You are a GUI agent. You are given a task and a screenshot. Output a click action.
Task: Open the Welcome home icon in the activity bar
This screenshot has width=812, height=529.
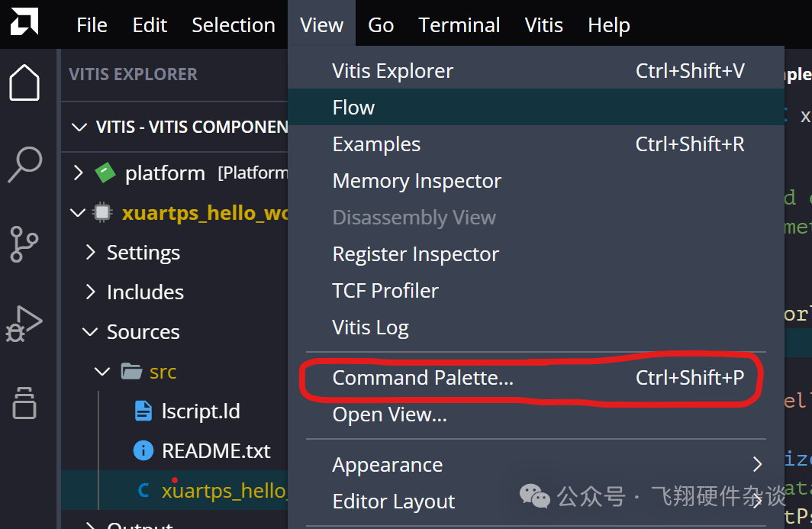click(24, 82)
